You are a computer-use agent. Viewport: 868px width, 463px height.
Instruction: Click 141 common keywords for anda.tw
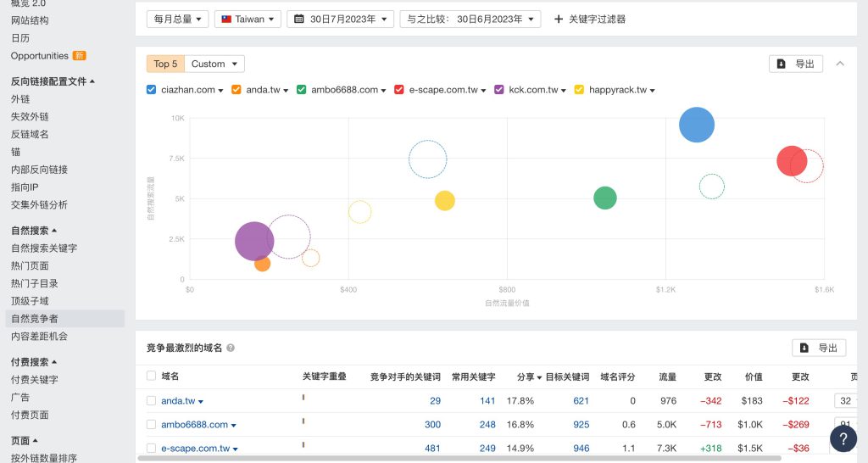[x=487, y=400]
